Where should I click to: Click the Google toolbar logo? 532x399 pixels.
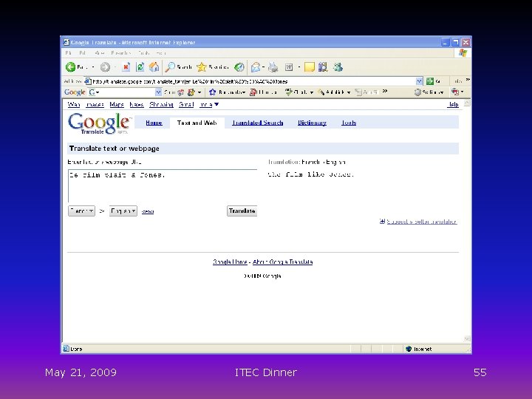point(75,92)
